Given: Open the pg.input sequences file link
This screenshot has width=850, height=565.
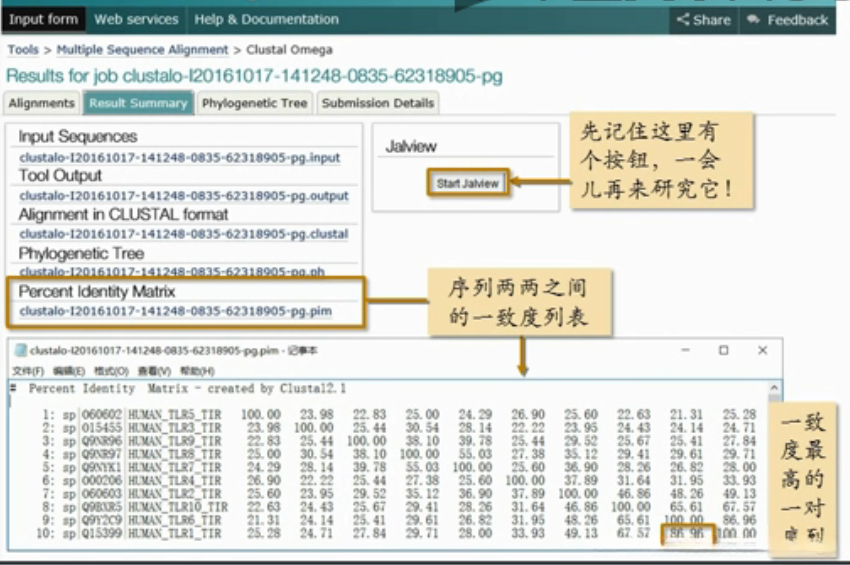Looking at the screenshot, I should click(179, 158).
